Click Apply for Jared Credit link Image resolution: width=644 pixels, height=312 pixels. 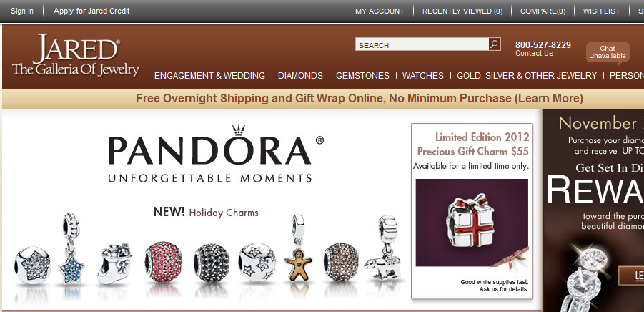(x=91, y=11)
